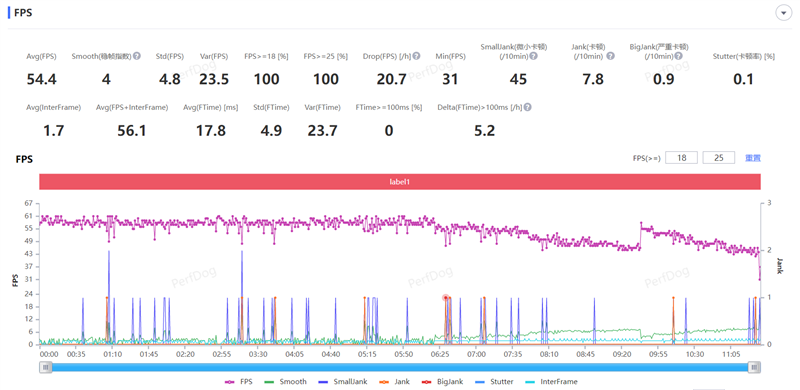The width and height of the screenshot is (800, 390).
Task: Toggle the BigJank series in the legend
Action: click(x=441, y=381)
